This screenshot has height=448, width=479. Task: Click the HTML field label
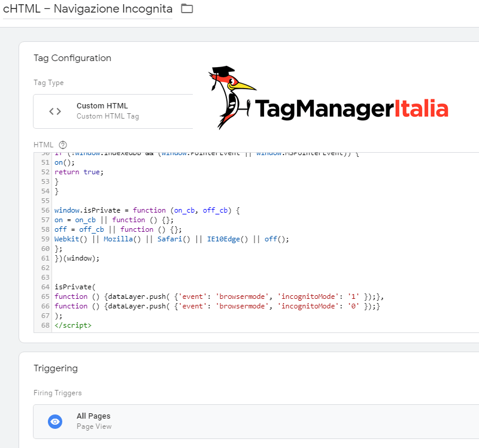pyautogui.click(x=43, y=145)
